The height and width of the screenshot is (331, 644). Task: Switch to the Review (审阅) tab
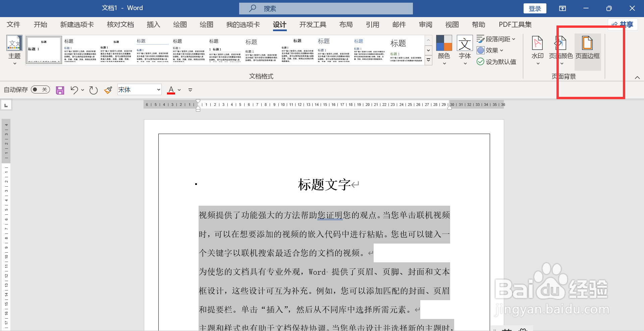pyautogui.click(x=426, y=24)
